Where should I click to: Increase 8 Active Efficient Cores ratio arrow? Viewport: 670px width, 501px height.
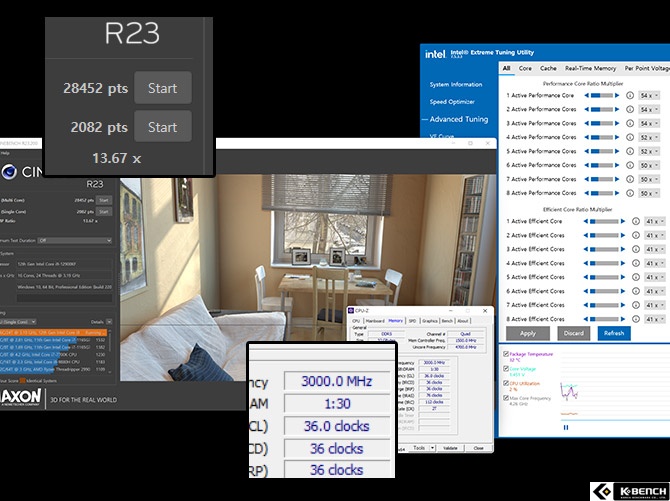[623, 319]
